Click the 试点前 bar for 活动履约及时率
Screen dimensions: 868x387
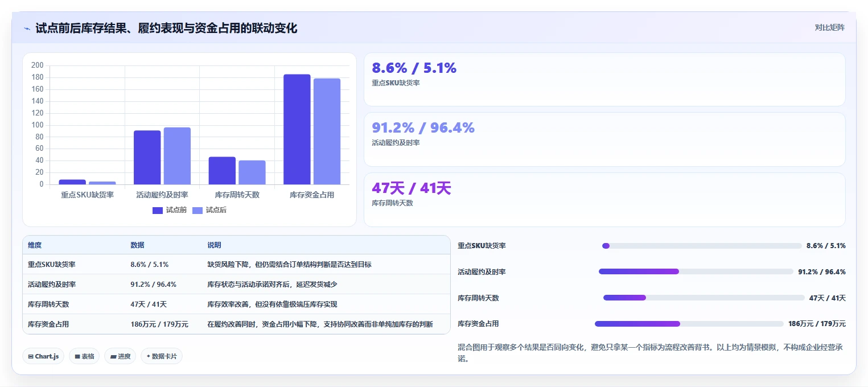[x=147, y=158]
